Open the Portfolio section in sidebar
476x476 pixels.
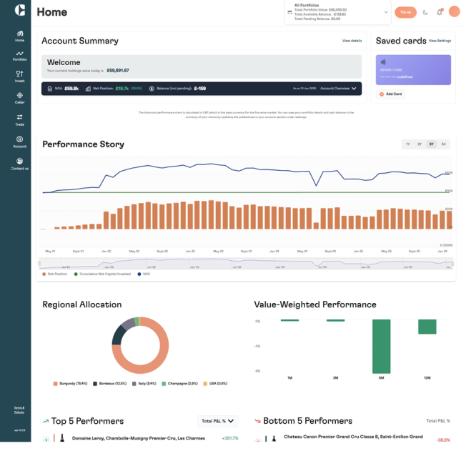[19, 56]
